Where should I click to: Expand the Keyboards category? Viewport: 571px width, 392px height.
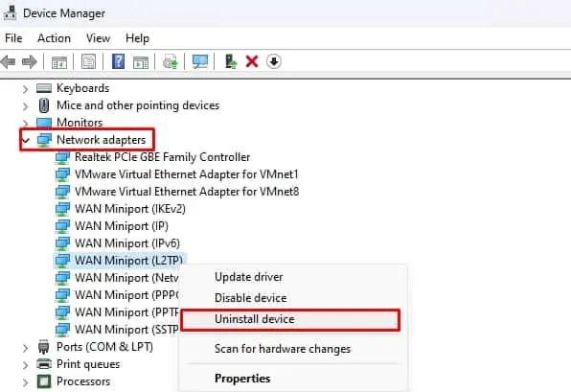pyautogui.click(x=25, y=88)
